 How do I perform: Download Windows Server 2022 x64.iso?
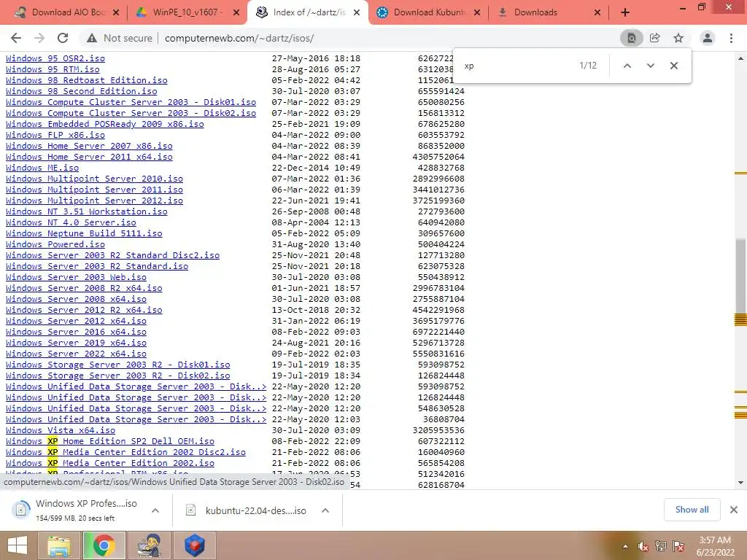(x=76, y=354)
